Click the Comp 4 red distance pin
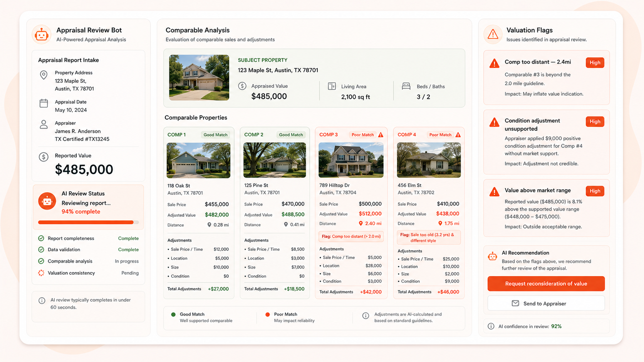 coord(440,223)
